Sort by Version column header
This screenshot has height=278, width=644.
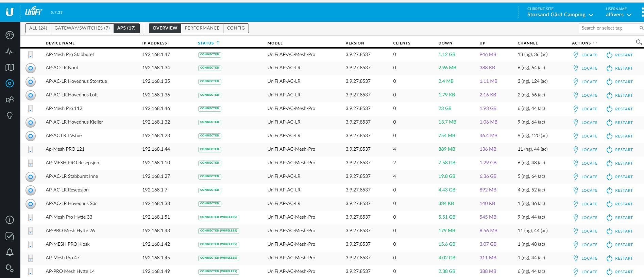click(x=355, y=43)
